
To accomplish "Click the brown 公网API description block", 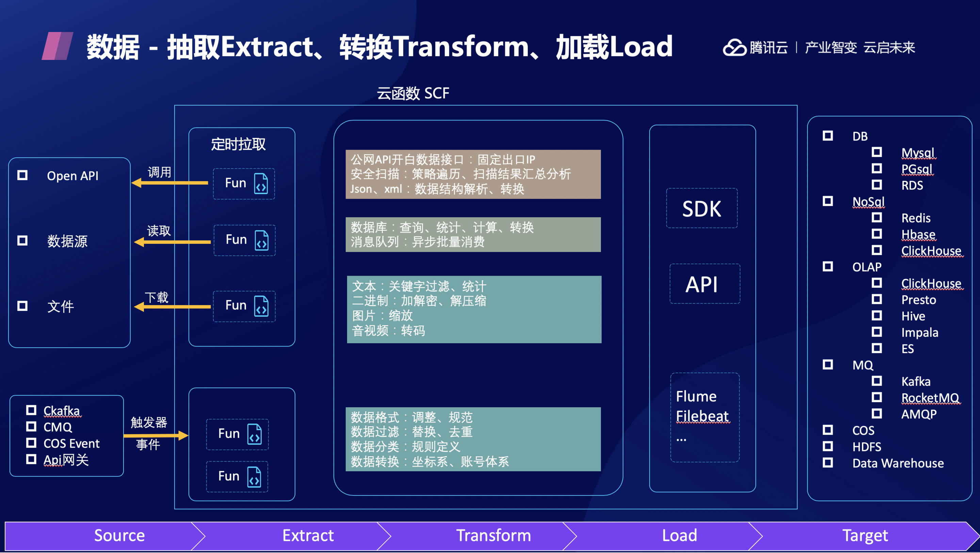I will click(x=473, y=174).
